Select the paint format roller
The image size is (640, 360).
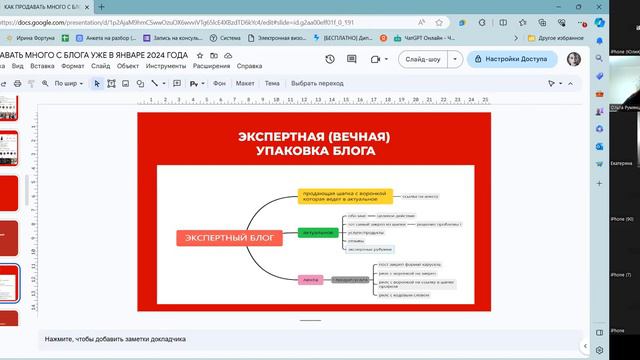[31, 84]
